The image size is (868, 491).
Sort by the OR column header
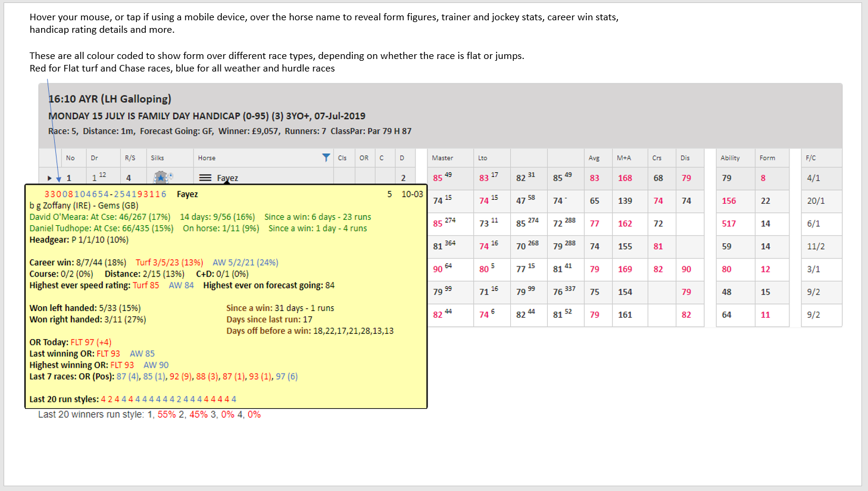(364, 158)
